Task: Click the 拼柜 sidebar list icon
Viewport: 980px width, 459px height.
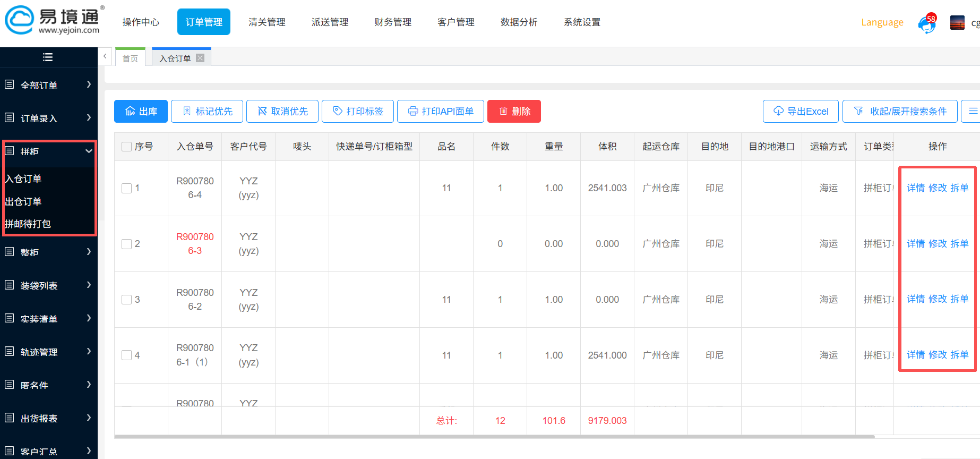Action: 10,151
